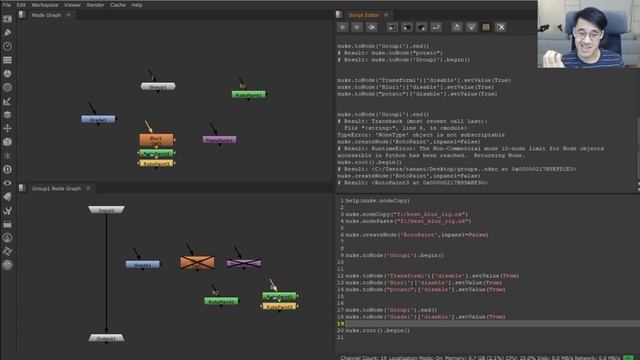Viewport: 640px width, 360px height.
Task: Show input only in the Script Editor
Action: pyautogui.click(x=457, y=27)
